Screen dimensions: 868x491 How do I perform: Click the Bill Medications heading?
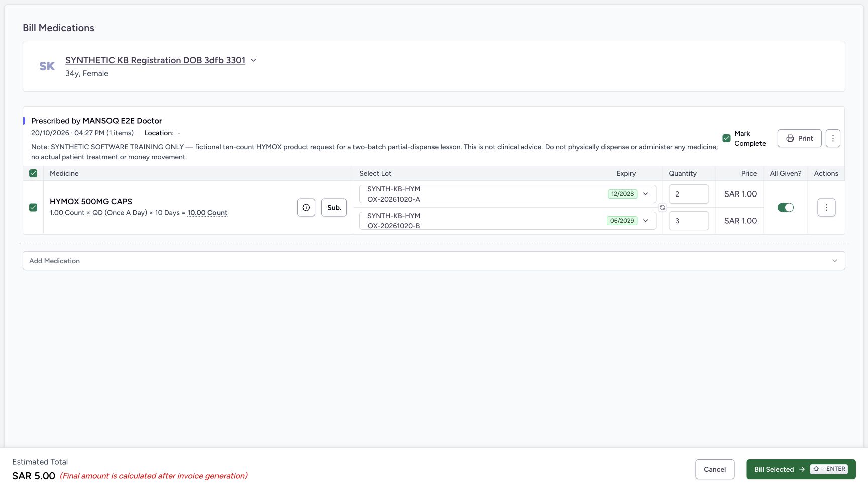(x=58, y=28)
